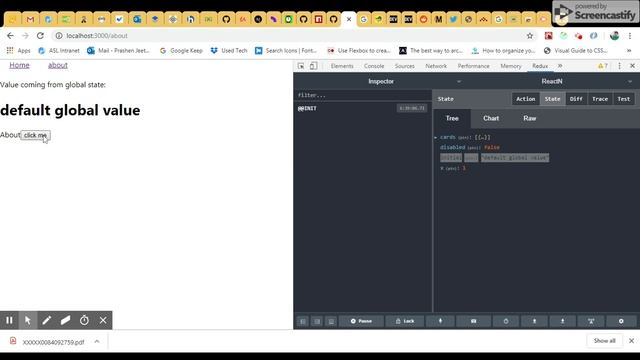640x360 pixels.
Task: Open the ASL Intranet bookmark
Action: point(59,51)
